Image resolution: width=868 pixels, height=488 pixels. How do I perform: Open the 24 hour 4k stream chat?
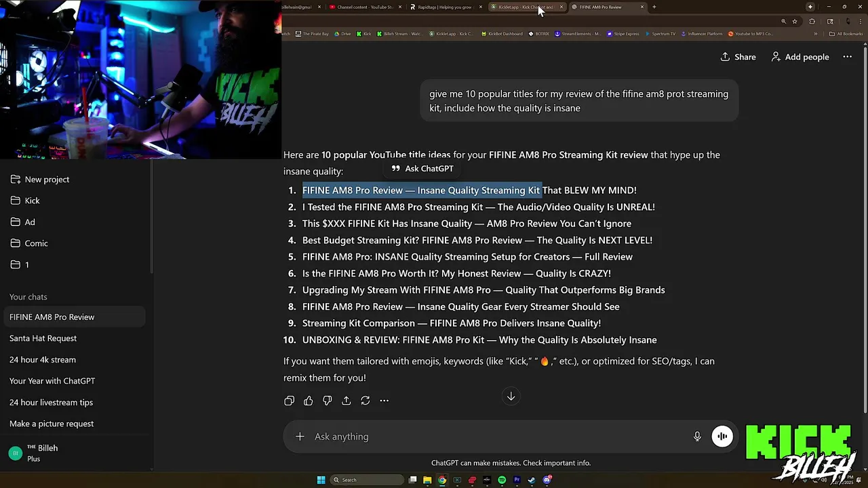(x=75, y=360)
